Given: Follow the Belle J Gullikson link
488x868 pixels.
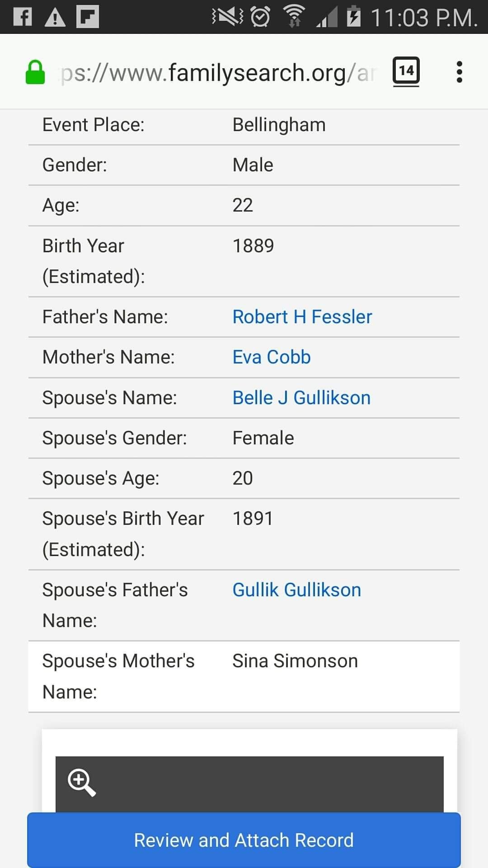Looking at the screenshot, I should (301, 398).
